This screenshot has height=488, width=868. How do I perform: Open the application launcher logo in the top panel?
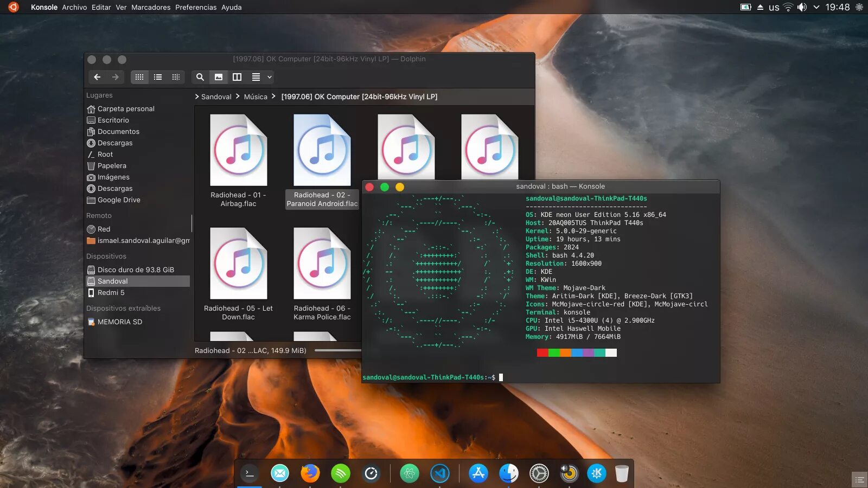[x=13, y=7]
